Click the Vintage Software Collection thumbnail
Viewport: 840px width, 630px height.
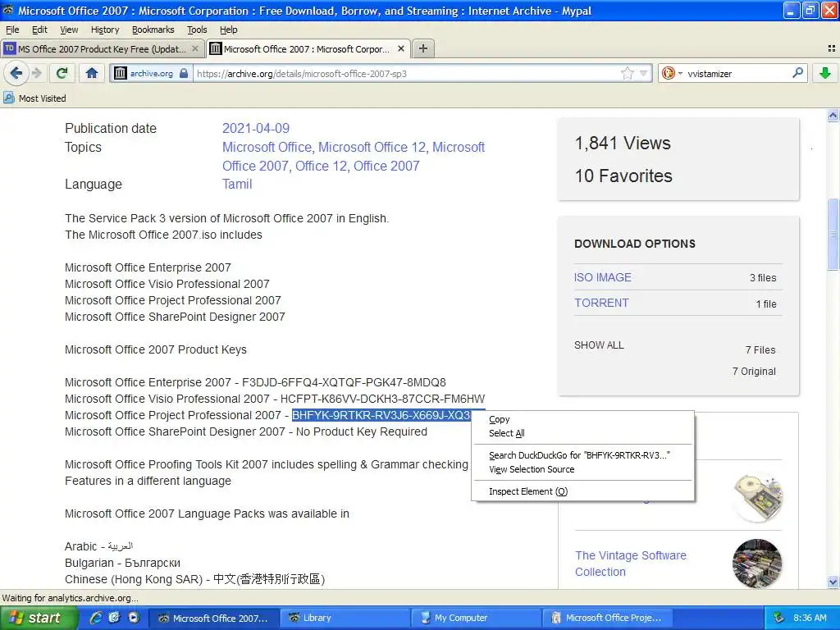point(757,564)
